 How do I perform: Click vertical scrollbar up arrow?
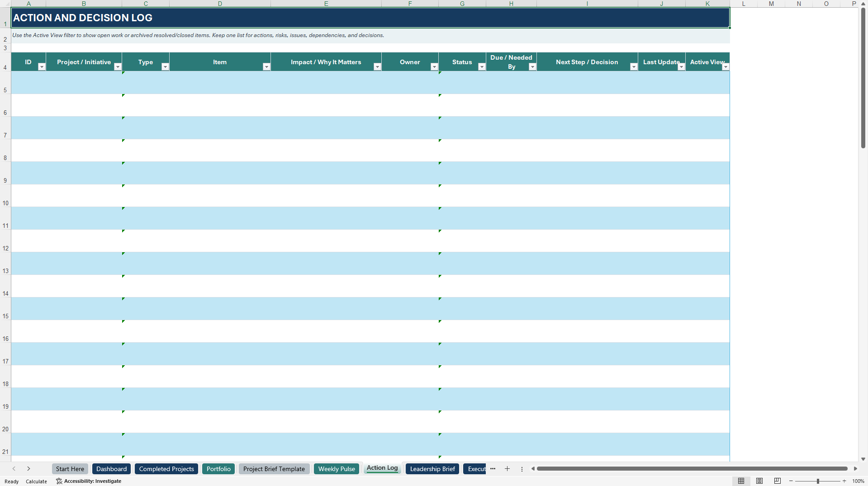(863, 4)
